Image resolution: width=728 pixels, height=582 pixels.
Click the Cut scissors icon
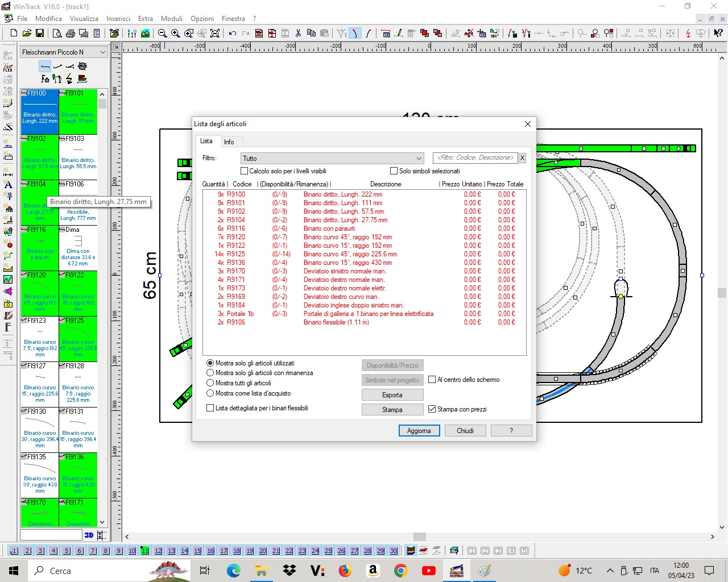(x=298, y=34)
